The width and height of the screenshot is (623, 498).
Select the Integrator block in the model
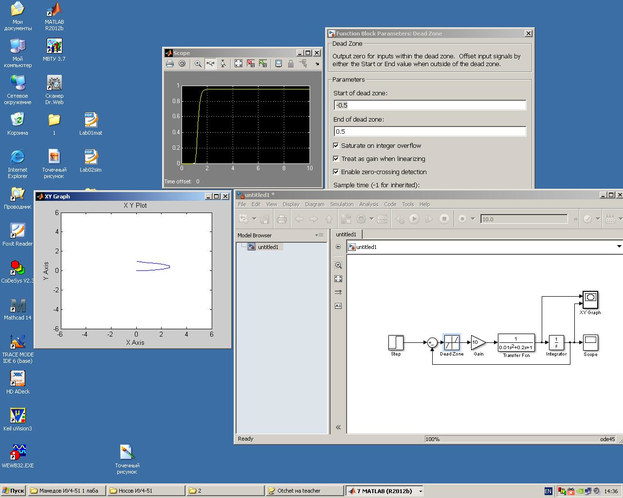[556, 341]
